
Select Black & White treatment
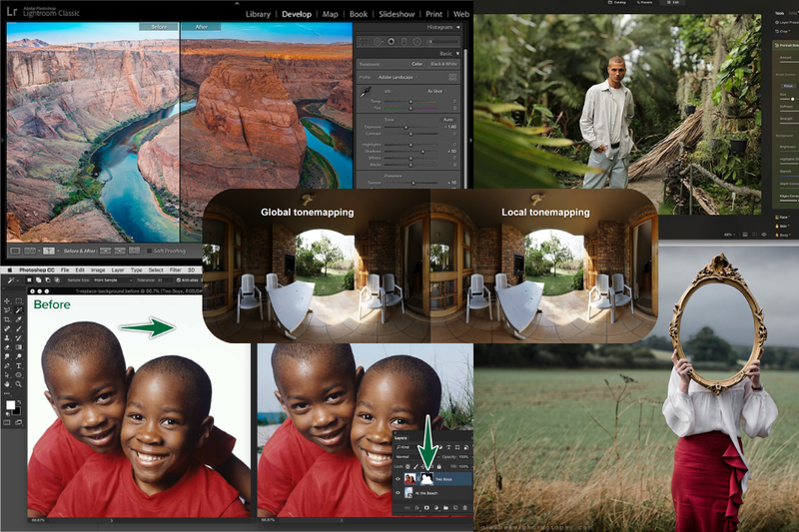pyautogui.click(x=443, y=64)
